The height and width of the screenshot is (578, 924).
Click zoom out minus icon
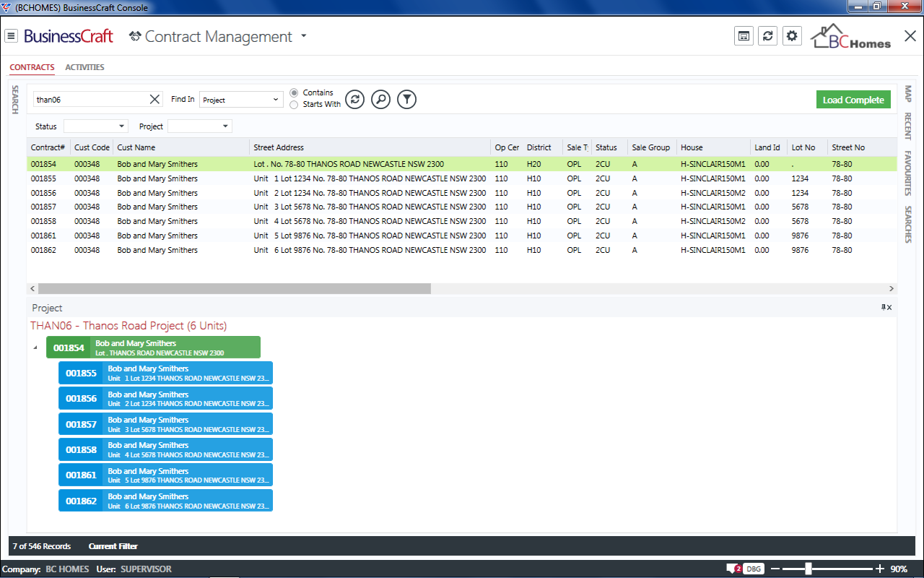[775, 569]
